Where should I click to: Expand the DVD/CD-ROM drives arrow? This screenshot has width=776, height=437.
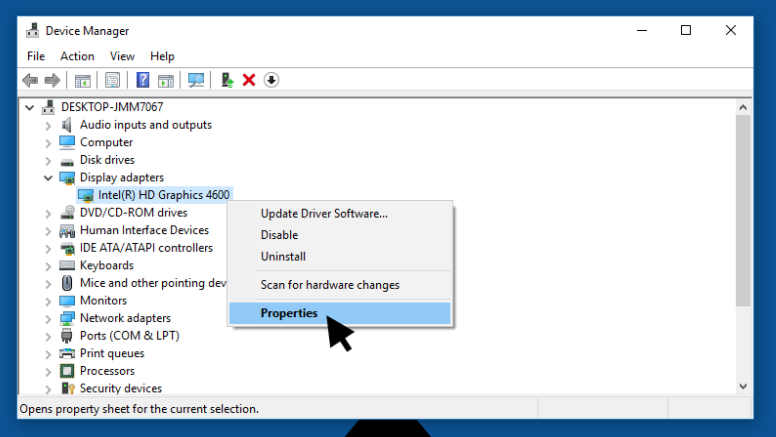[48, 214]
